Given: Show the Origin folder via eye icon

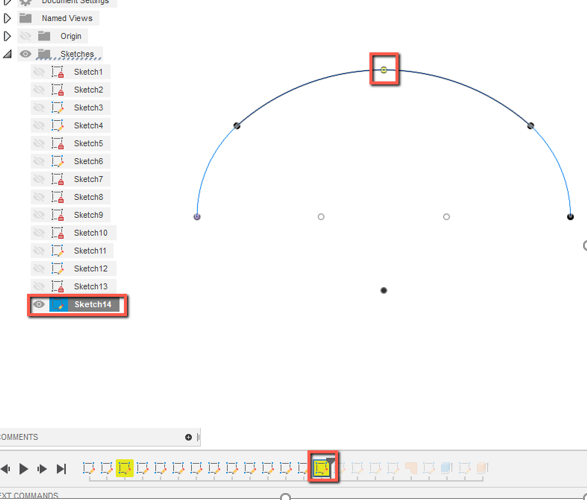Looking at the screenshot, I should pyautogui.click(x=25, y=36).
